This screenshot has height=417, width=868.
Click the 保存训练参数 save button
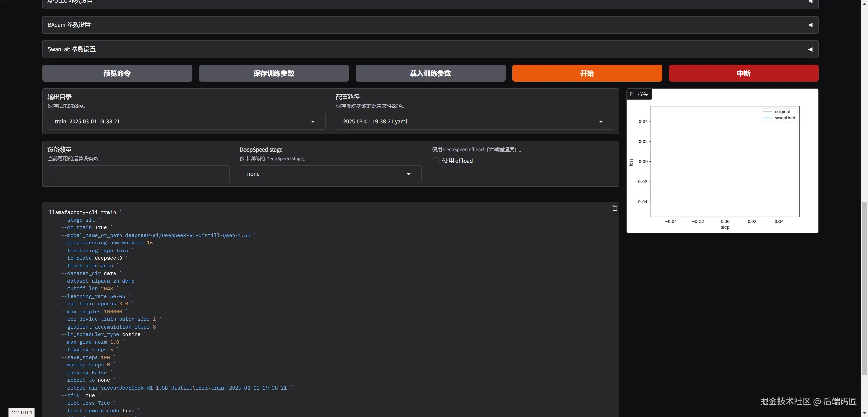[x=274, y=73]
